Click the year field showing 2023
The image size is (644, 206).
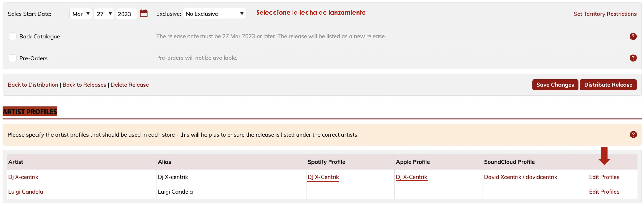(x=126, y=14)
